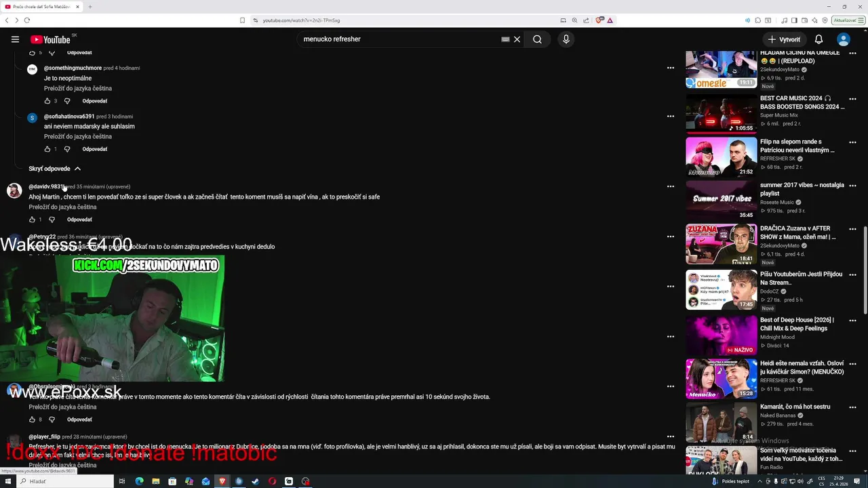Translate @davidv.9831 comment to čeština

point(62,207)
